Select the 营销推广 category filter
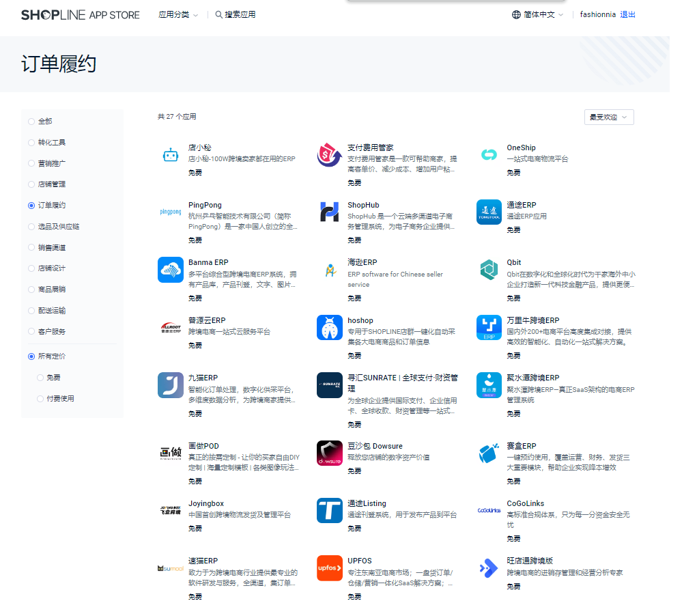This screenshot has height=616, width=697. 31,164
